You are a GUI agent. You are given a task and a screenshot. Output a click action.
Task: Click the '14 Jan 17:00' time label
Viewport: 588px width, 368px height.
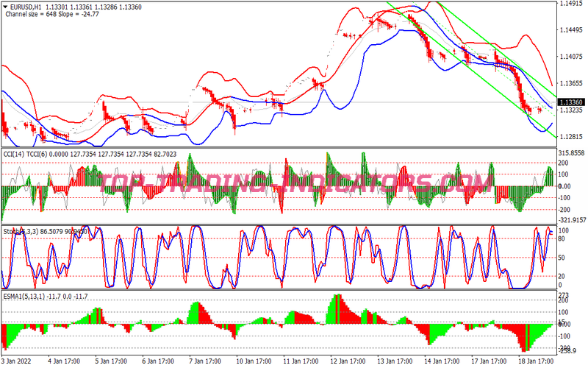(442, 361)
